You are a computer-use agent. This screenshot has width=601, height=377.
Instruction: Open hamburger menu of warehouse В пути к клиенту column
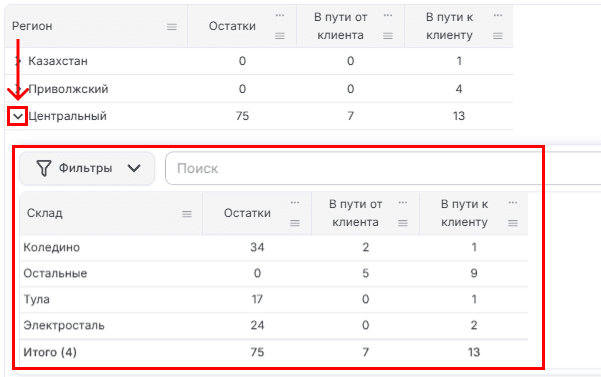(513, 223)
